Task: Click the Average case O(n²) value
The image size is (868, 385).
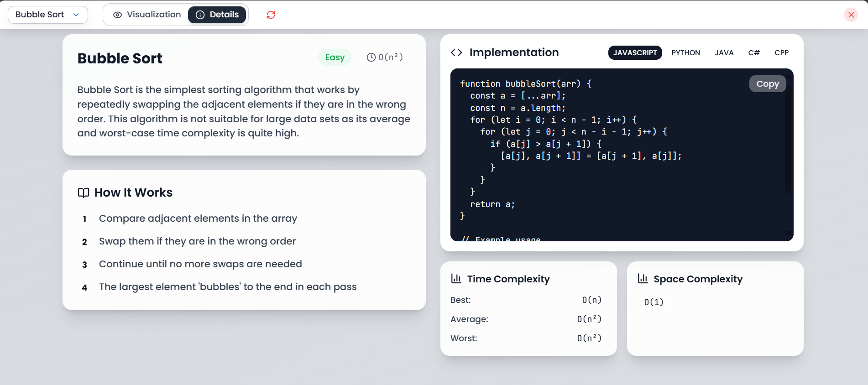Action: coord(589,319)
